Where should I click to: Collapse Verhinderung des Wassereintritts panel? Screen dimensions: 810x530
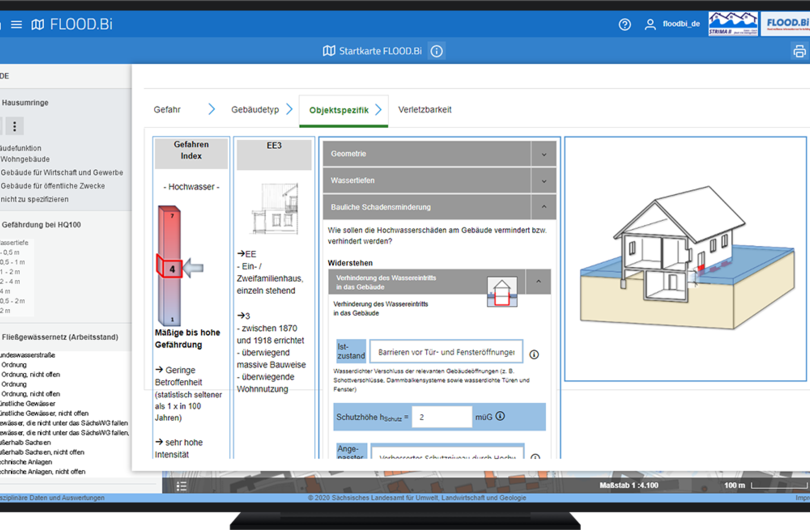537,283
